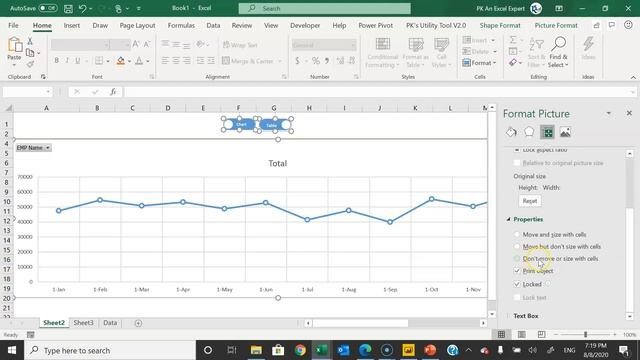Screen dimensions: 640x360
Task: Toggle Print object checkbox
Action: (517, 271)
